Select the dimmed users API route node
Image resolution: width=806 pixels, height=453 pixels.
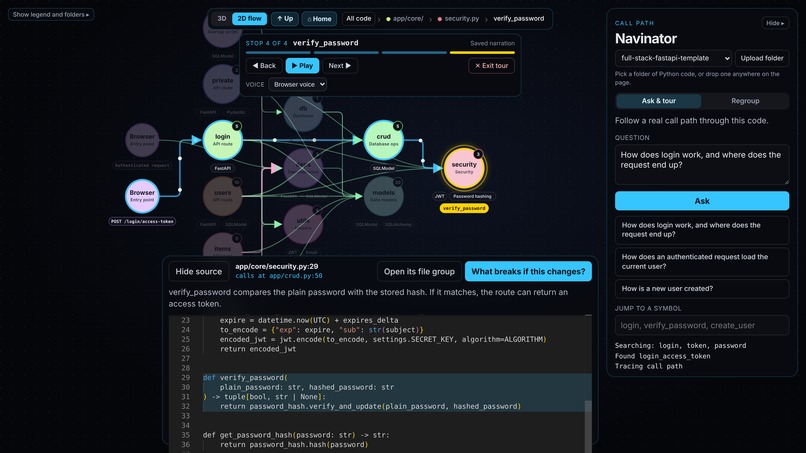pos(223,196)
